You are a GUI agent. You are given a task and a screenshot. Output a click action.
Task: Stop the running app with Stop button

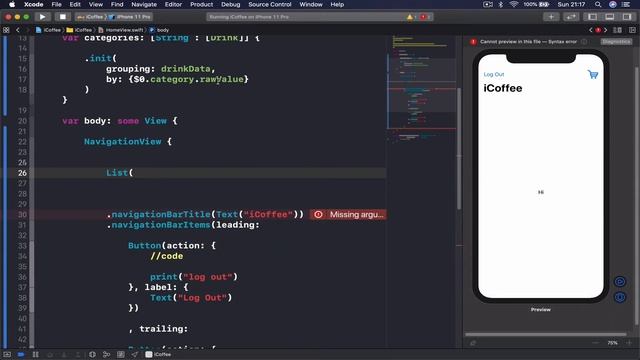pyautogui.click(x=62, y=17)
